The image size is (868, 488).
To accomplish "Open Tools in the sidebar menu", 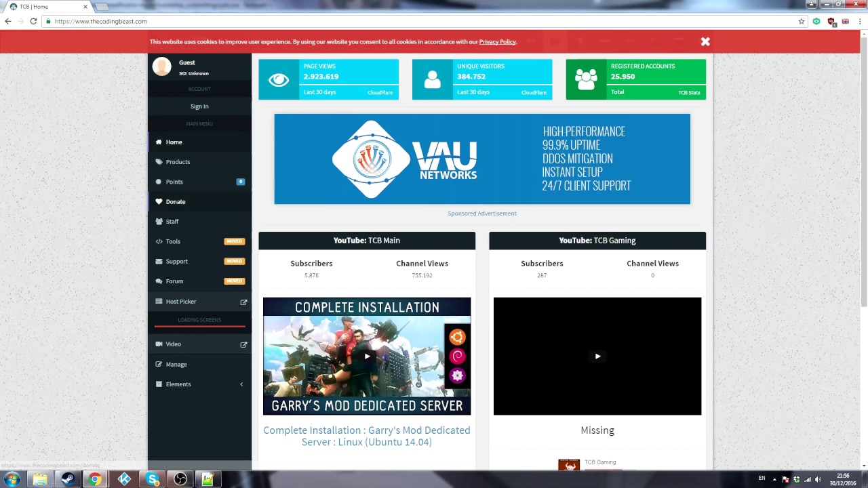I will pos(199,241).
